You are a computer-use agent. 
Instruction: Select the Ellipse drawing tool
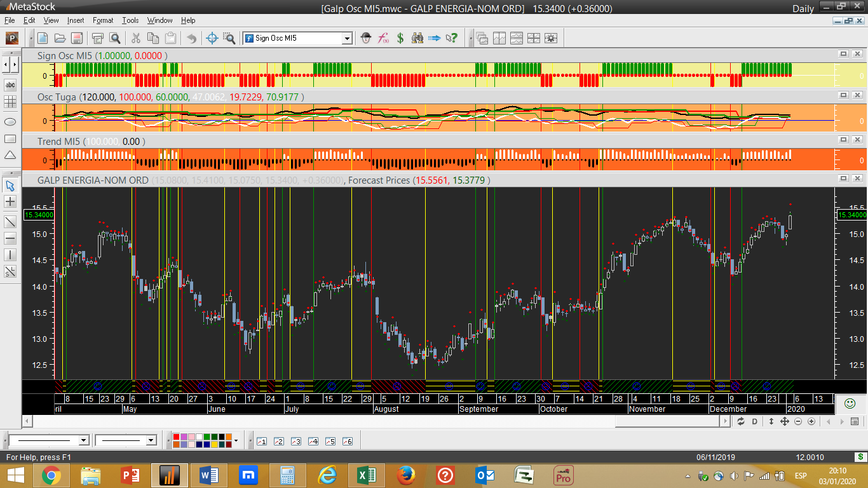10,121
